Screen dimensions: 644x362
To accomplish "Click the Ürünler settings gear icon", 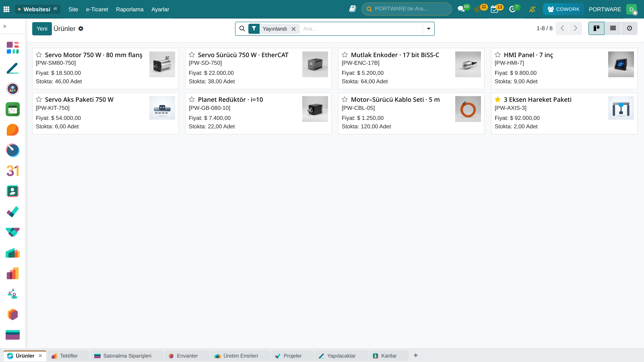I will [81, 29].
